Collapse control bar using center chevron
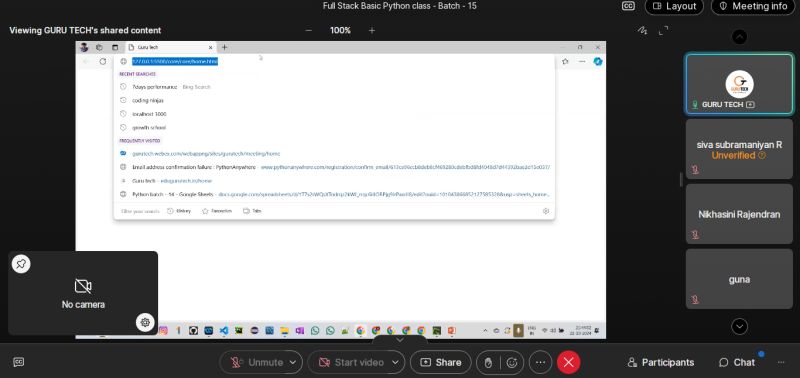 [x=400, y=339]
